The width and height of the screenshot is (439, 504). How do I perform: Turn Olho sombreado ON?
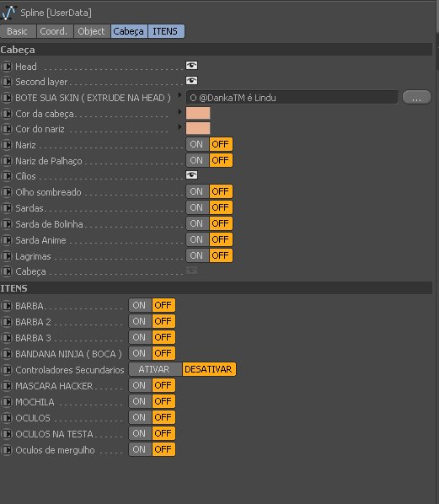[x=197, y=191]
